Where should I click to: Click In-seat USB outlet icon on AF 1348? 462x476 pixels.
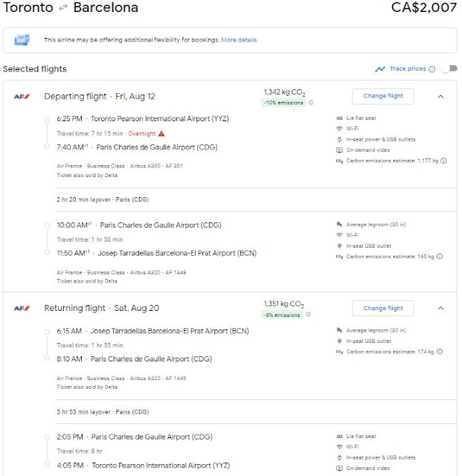[339, 245]
